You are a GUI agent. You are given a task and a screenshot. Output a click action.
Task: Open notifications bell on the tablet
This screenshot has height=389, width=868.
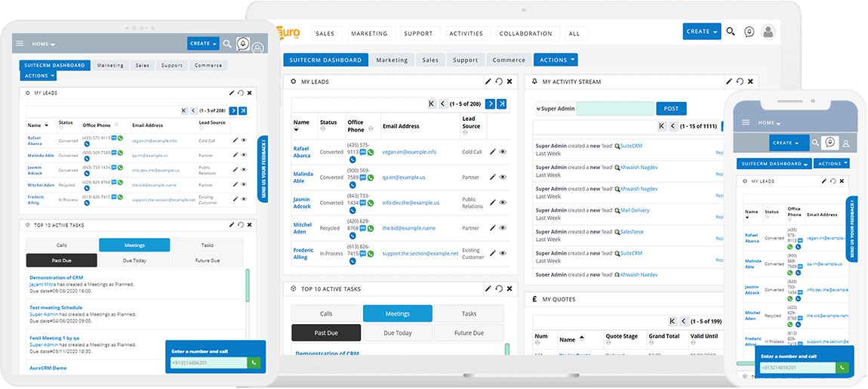tap(243, 43)
